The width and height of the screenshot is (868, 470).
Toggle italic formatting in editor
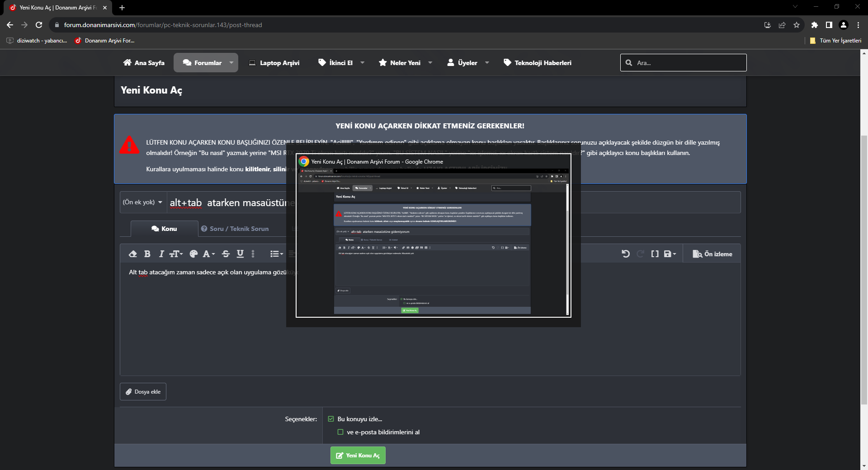pos(161,254)
